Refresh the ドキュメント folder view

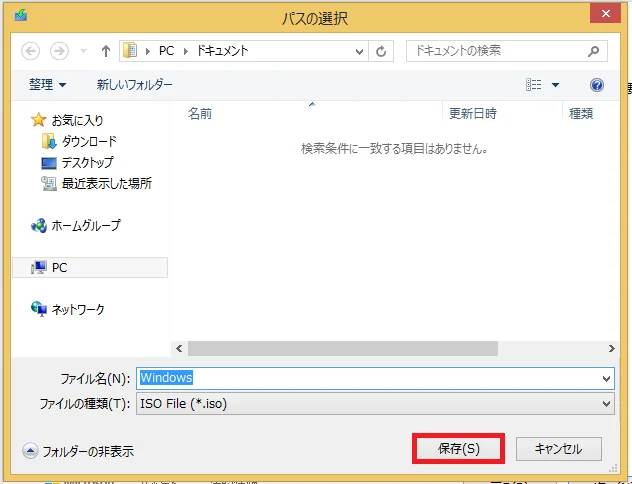pyautogui.click(x=381, y=51)
